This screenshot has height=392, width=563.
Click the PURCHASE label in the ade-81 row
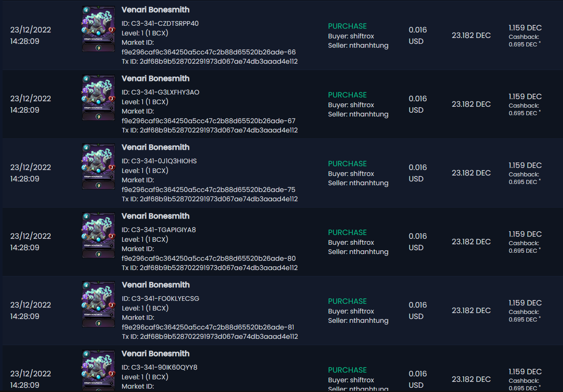point(347,301)
